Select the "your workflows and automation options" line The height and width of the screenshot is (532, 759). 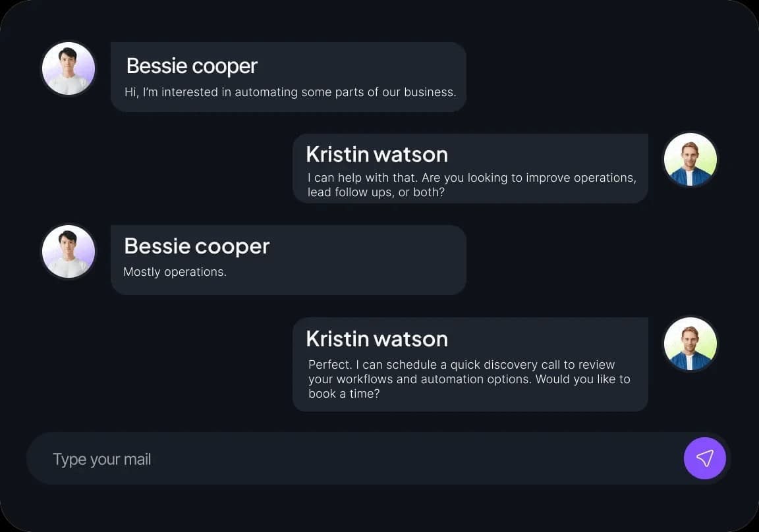pyautogui.click(x=469, y=379)
